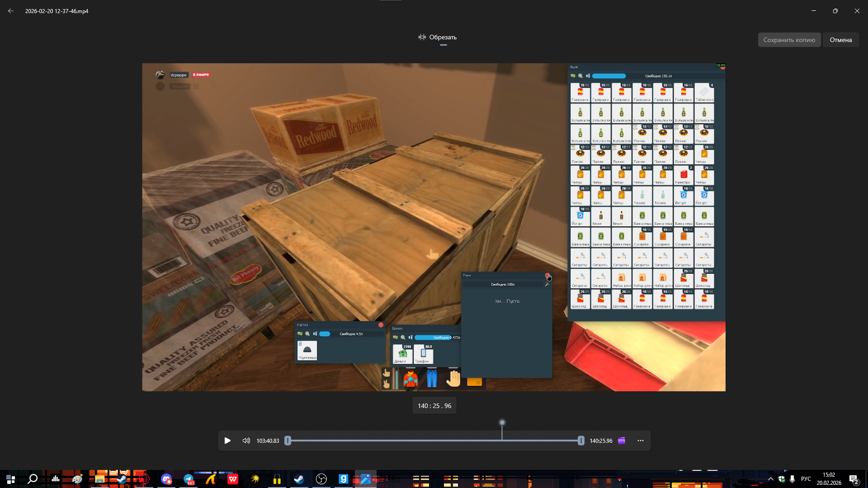
Task: Mute the video volume icon
Action: coord(246,441)
